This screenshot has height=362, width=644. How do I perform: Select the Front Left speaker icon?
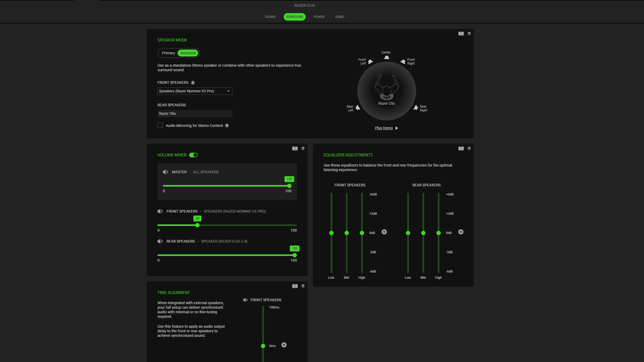pos(370,62)
